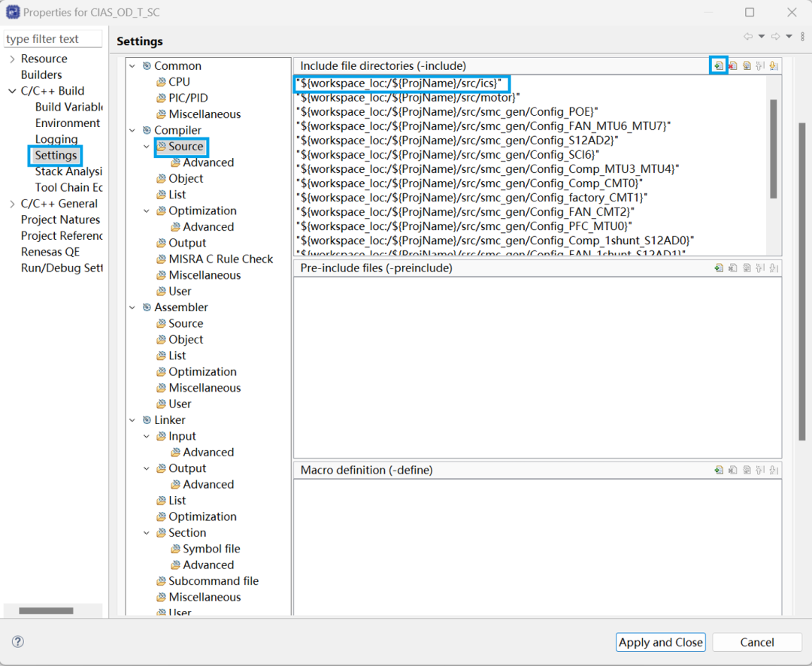Click the Pre-include files move up icon

(x=760, y=268)
